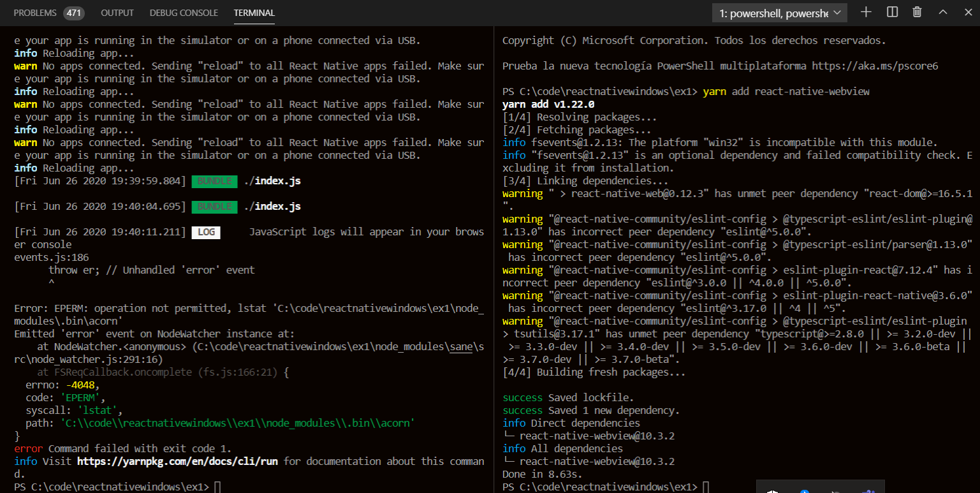The width and height of the screenshot is (980, 493).
Task: Click the underlined sane link in the stack trace
Action: pos(460,346)
